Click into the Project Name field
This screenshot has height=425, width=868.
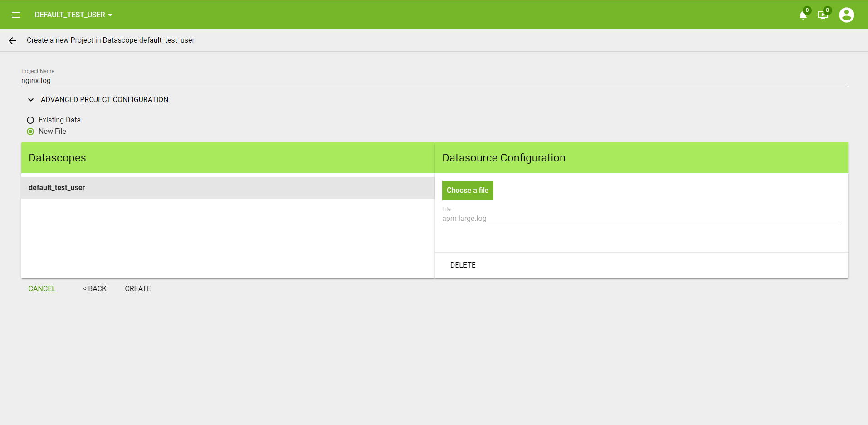pyautogui.click(x=434, y=81)
